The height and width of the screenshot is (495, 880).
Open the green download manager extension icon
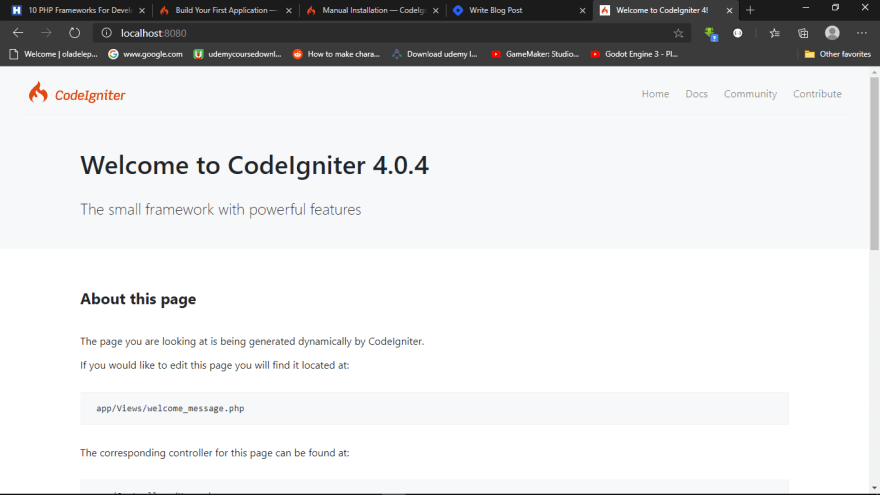pyautogui.click(x=711, y=34)
